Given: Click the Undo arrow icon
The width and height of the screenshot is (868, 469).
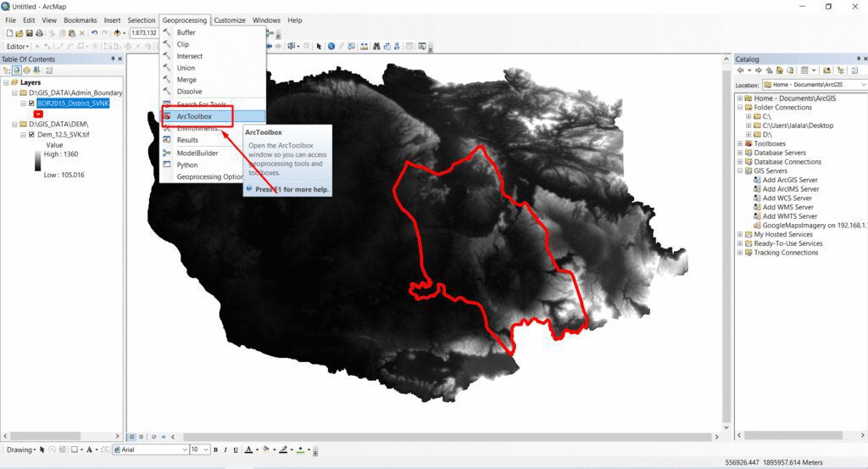Looking at the screenshot, I should (94, 33).
